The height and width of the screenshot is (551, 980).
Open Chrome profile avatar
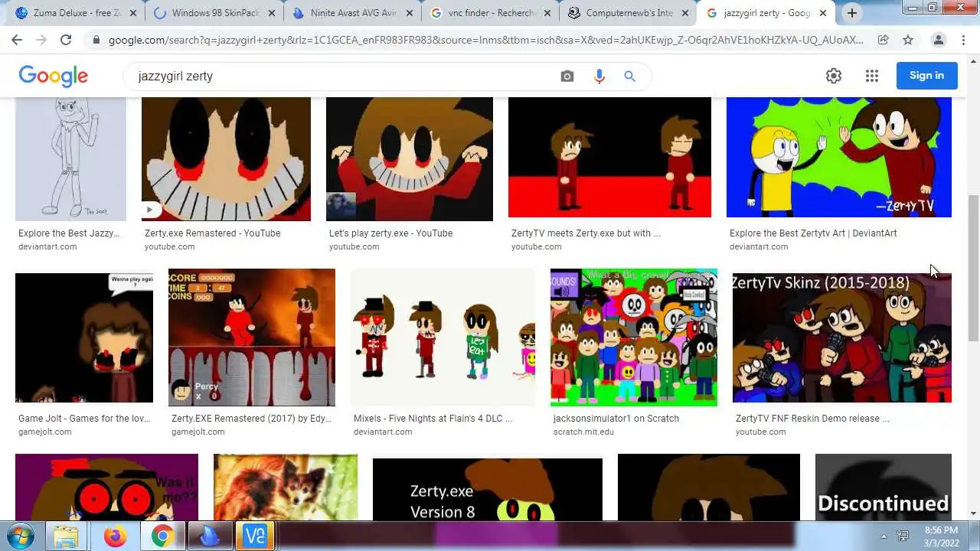pyautogui.click(x=939, y=41)
